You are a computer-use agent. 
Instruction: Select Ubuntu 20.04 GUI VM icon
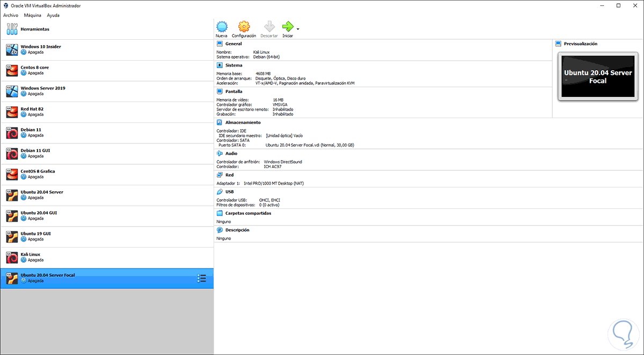pyautogui.click(x=12, y=216)
